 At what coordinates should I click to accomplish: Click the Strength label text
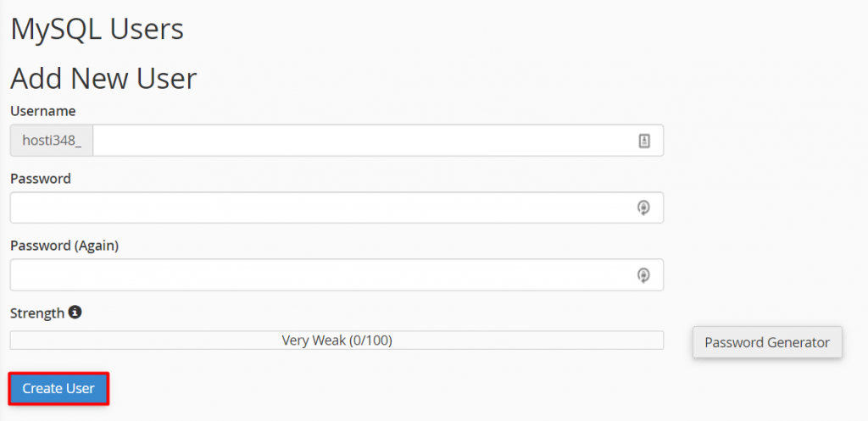pyautogui.click(x=36, y=313)
